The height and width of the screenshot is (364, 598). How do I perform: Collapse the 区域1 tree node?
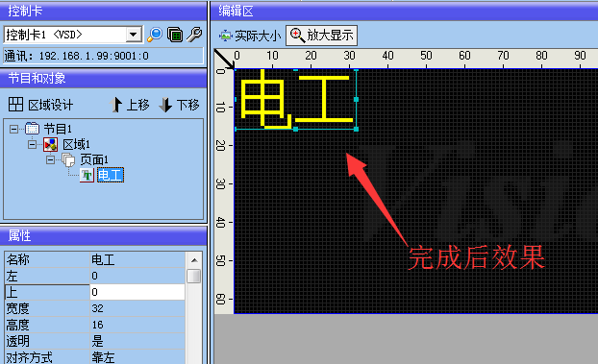point(32,145)
